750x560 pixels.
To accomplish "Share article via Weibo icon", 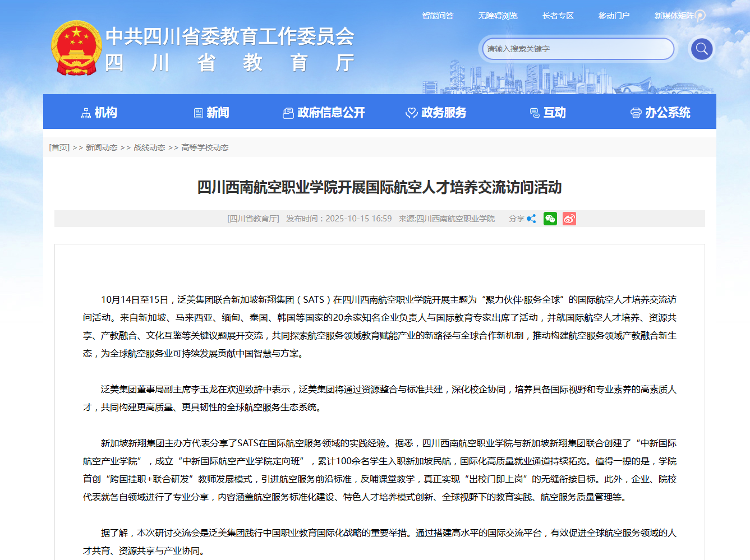I will click(569, 219).
